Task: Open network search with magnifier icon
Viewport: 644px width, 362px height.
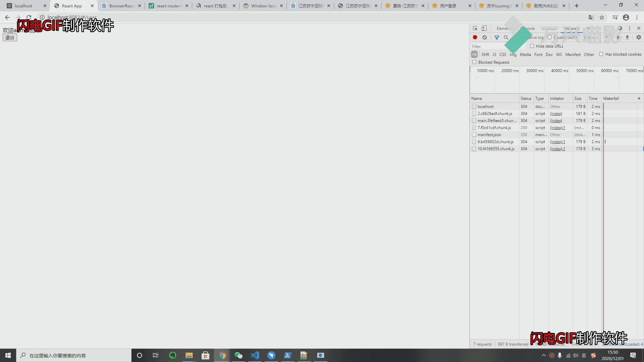Action: (x=506, y=38)
